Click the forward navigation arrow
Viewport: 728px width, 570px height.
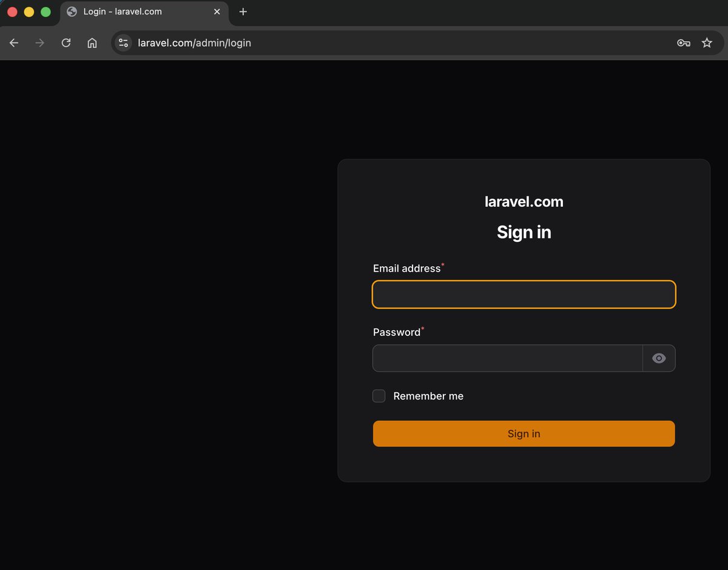pyautogui.click(x=39, y=42)
